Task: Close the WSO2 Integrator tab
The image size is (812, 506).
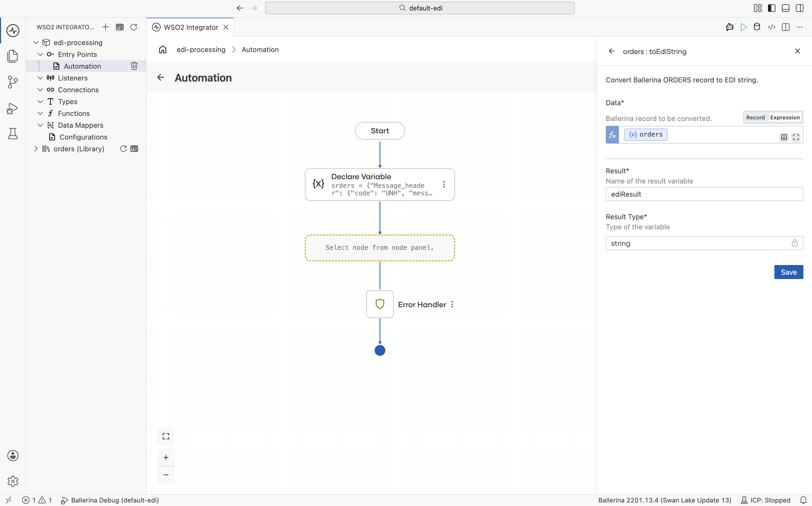Action: 226,27
